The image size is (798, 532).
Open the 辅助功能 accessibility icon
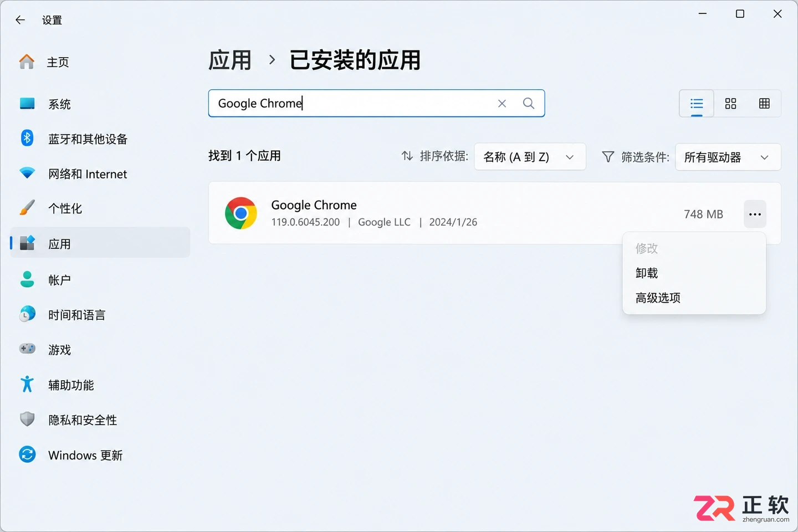point(27,384)
